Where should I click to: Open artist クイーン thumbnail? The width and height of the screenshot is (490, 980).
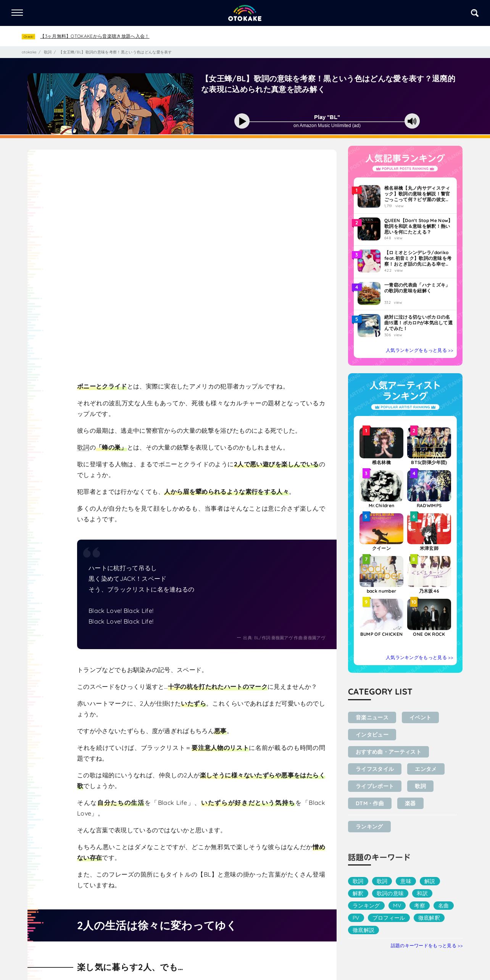(x=381, y=529)
